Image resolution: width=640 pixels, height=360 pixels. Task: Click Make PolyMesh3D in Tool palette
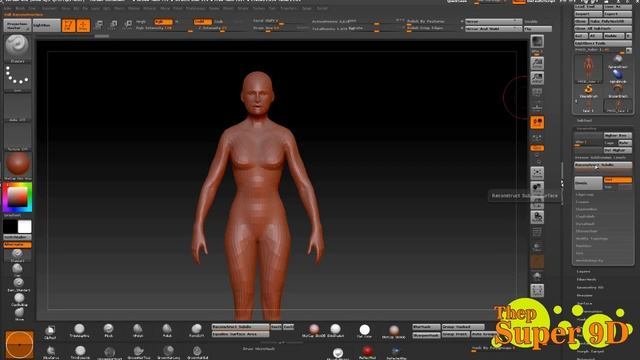click(x=611, y=21)
